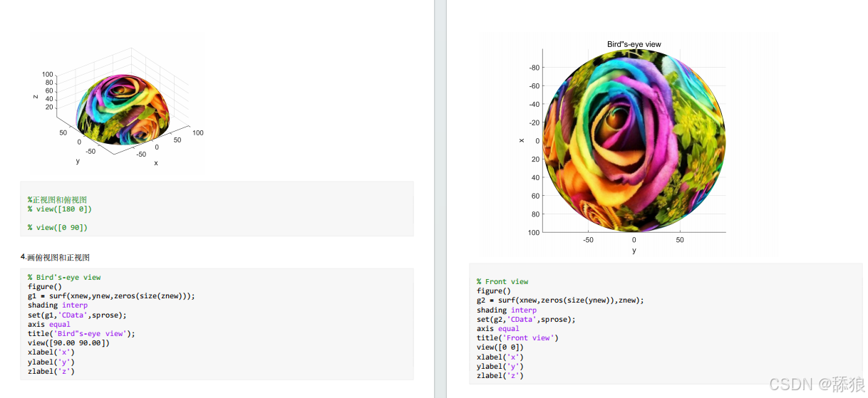The image size is (868, 398).
Task: Click the line "set(g1,'CData',sprose);"
Action: click(77, 315)
